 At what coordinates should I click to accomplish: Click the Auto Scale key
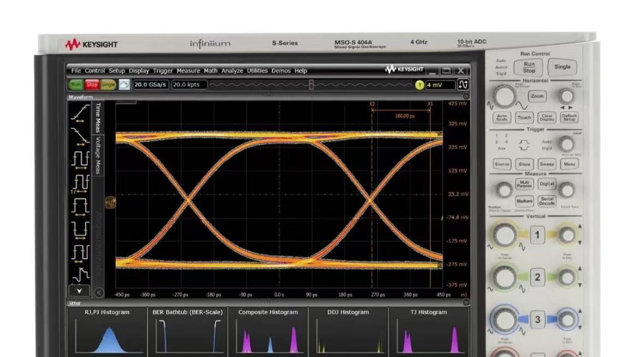pos(502,118)
